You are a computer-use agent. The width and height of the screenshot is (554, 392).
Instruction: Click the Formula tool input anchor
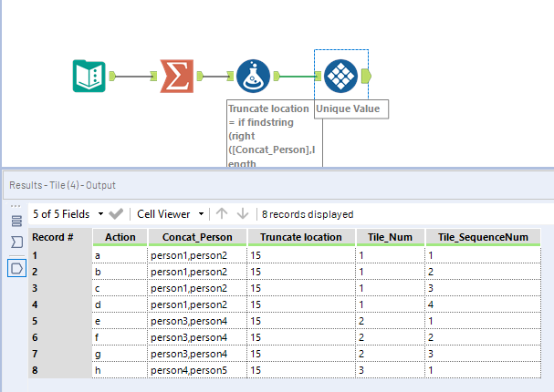230,76
